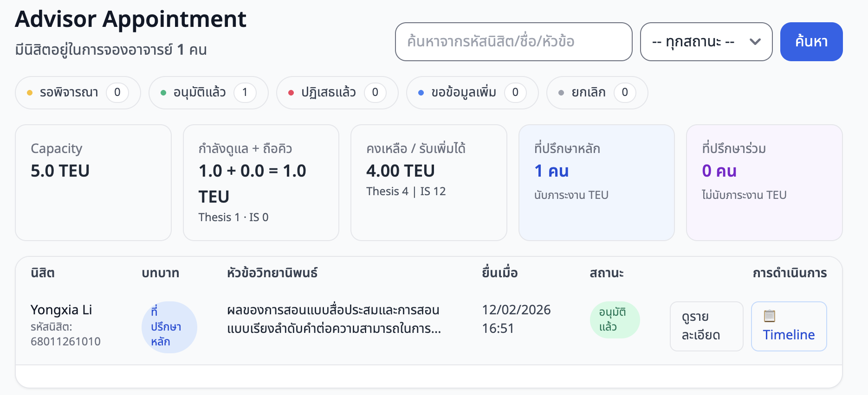This screenshot has height=395, width=868.
Task: Click the ค้นหา search button
Action: pyautogui.click(x=811, y=41)
